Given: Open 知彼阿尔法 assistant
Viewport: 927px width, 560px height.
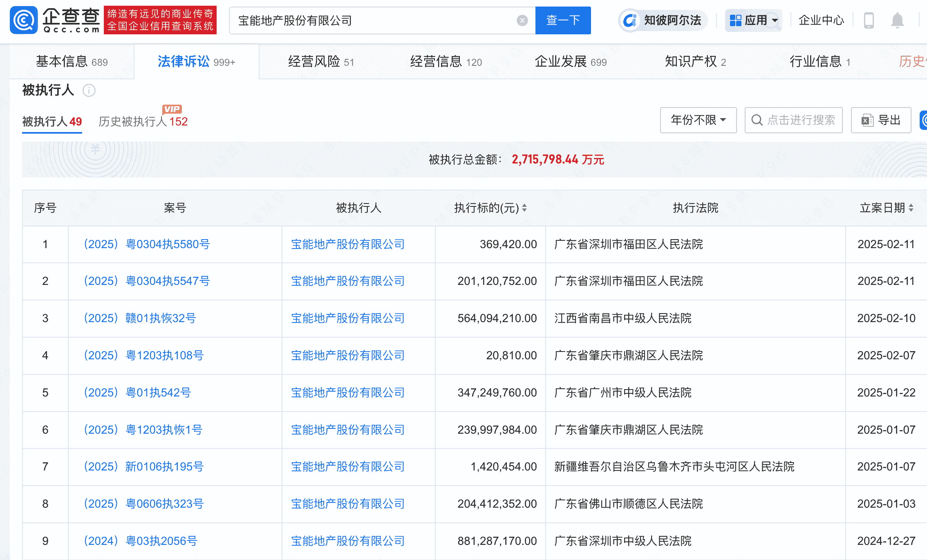Looking at the screenshot, I should pos(662,20).
